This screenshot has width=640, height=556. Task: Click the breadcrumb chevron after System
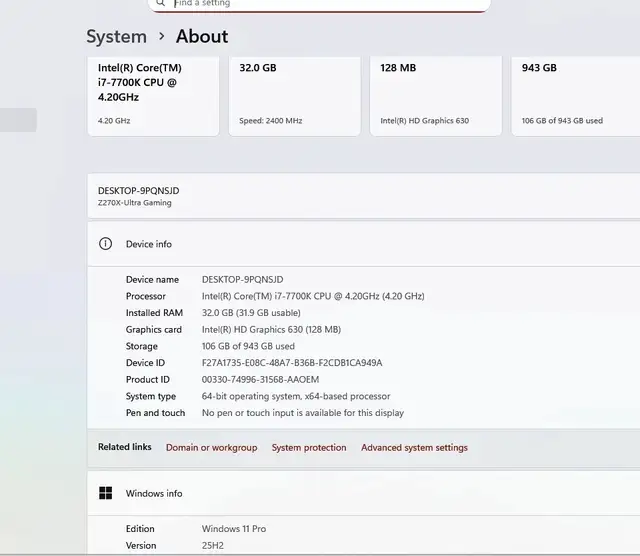click(162, 36)
